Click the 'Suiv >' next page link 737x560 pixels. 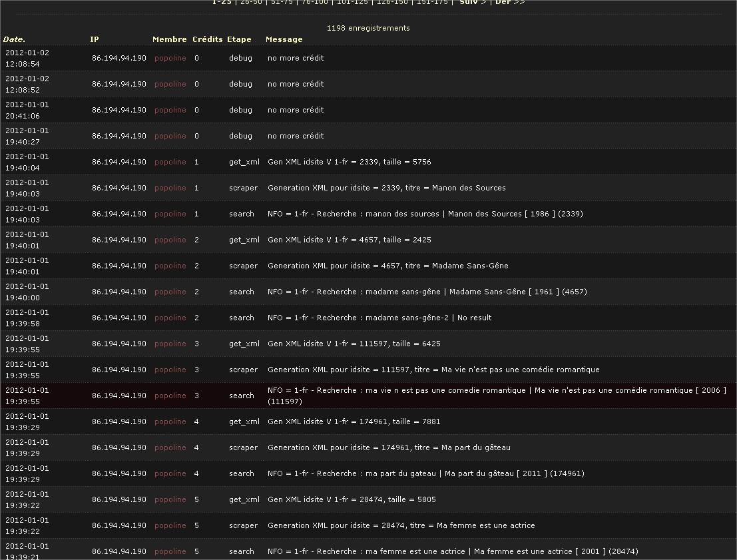pyautogui.click(x=473, y=3)
